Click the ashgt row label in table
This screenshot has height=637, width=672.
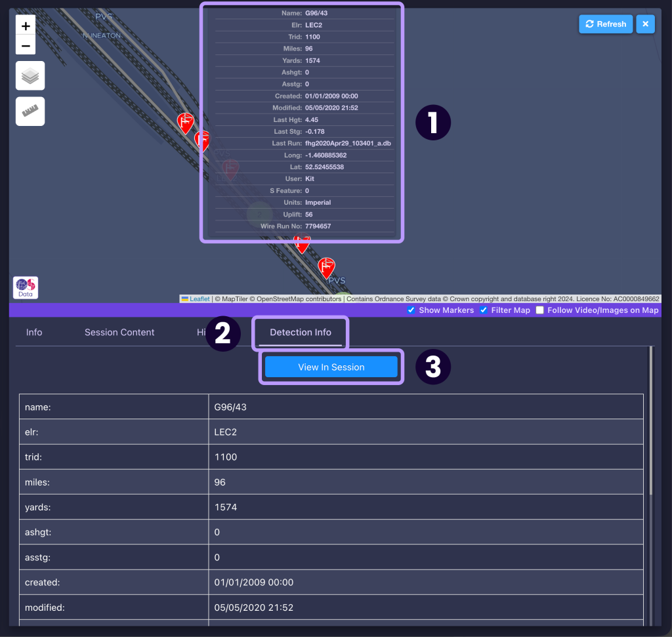point(38,532)
